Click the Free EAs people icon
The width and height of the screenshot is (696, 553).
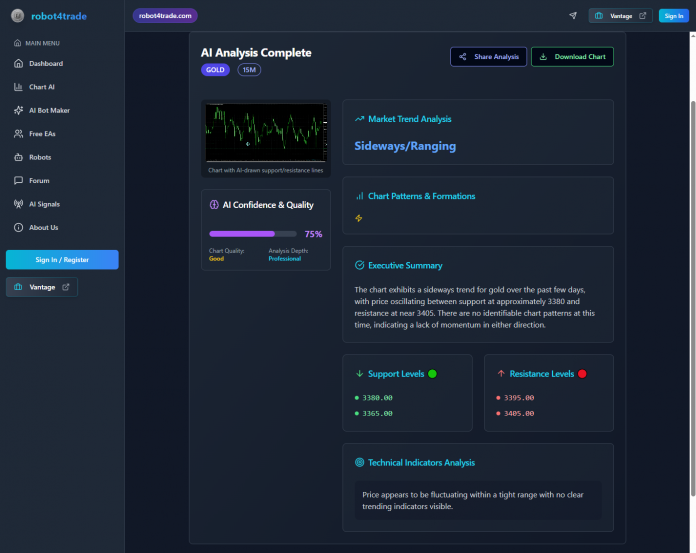point(19,134)
